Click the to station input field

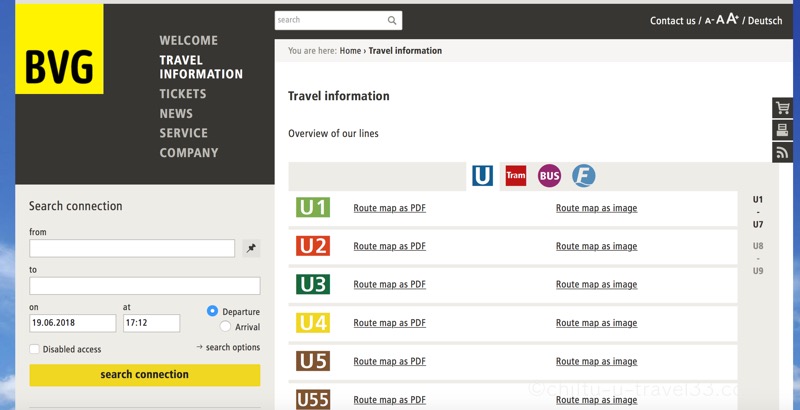(x=145, y=286)
